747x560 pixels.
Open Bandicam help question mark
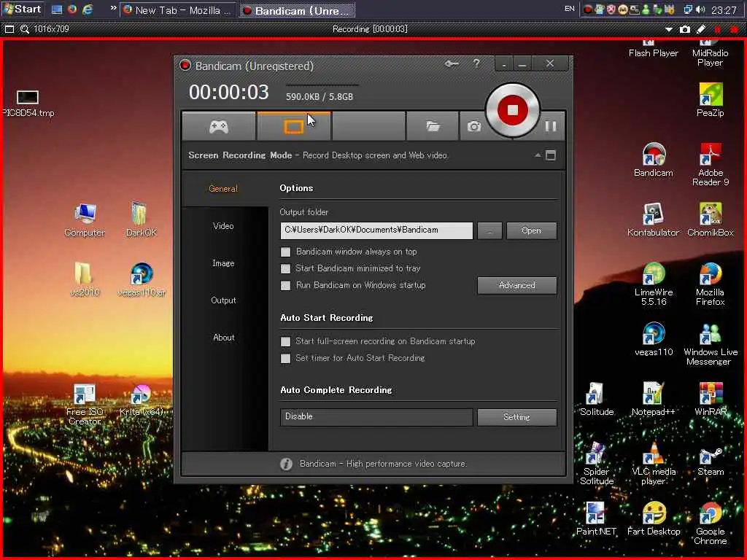click(x=476, y=63)
